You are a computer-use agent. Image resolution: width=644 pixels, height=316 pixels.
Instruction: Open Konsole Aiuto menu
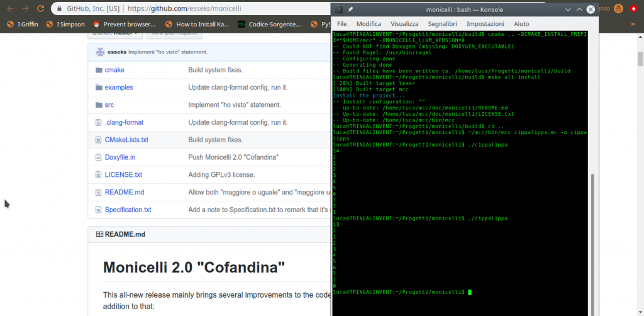tap(521, 24)
